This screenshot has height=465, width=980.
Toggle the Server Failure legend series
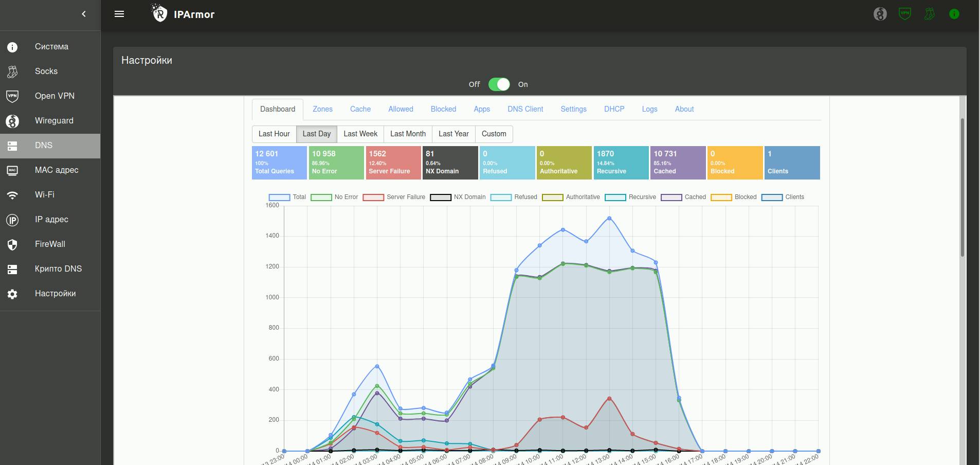(x=394, y=197)
